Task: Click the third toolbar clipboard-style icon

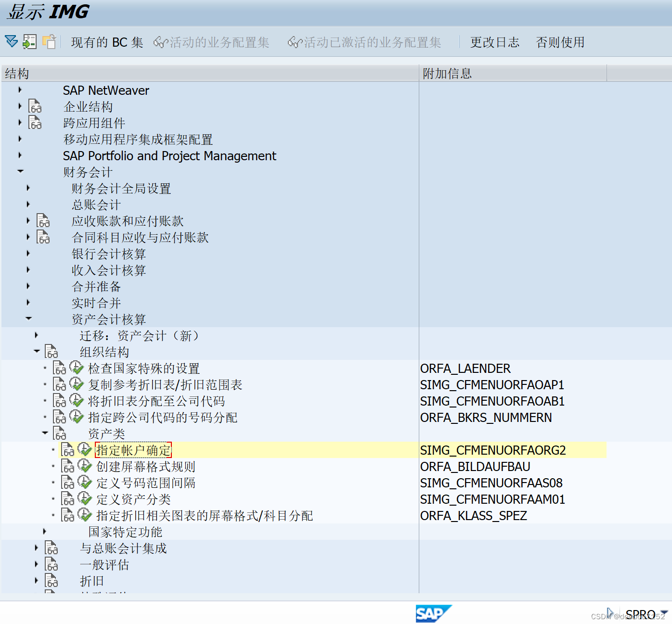Action: click(49, 42)
